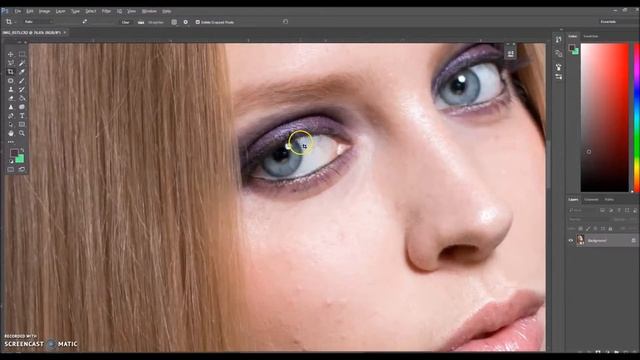Select the History Brush tool
Image resolution: width=640 pixels, height=360 pixels.
(22, 89)
